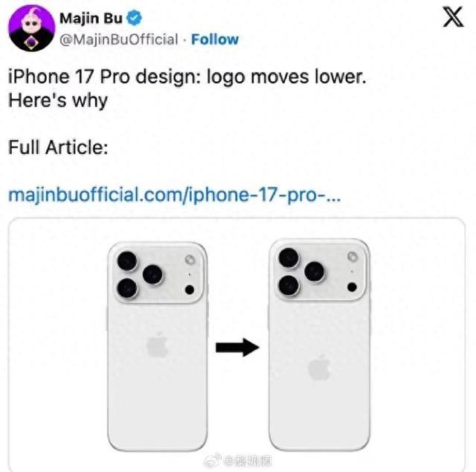The width and height of the screenshot is (476, 472).
Task: Click the top-left camera lens on left phone
Action: tap(127, 261)
